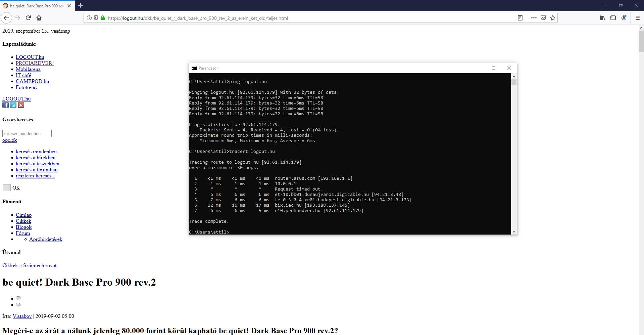Screen dimensions: 644x335
Task: Click LOGOUT.hu link above social icons
Action: [x=16, y=99]
